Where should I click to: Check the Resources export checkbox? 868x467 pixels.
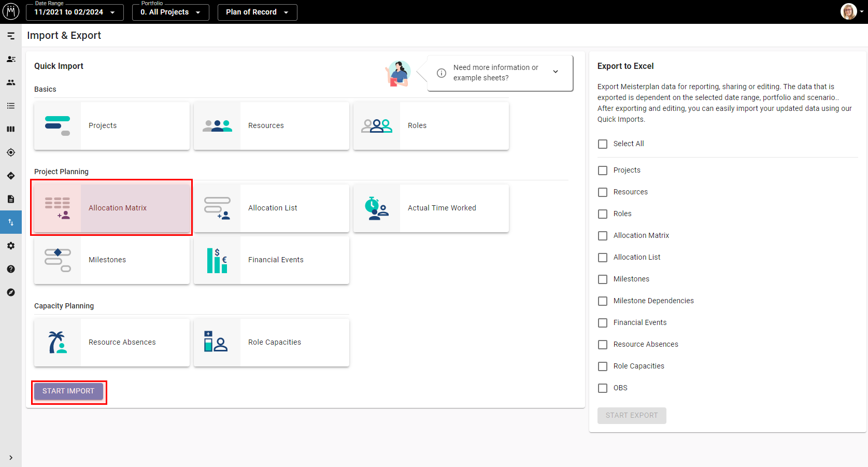[x=603, y=192]
